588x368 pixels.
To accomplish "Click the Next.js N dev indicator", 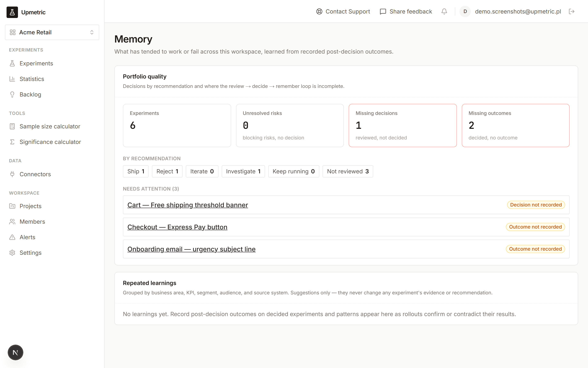I will coord(15,352).
